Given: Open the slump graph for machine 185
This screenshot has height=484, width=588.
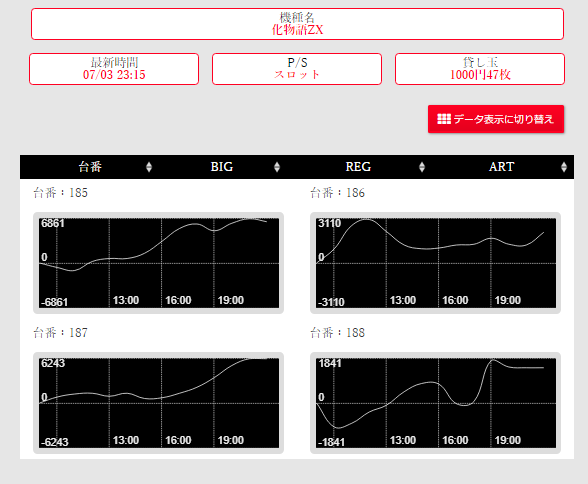Looking at the screenshot, I should (159, 263).
